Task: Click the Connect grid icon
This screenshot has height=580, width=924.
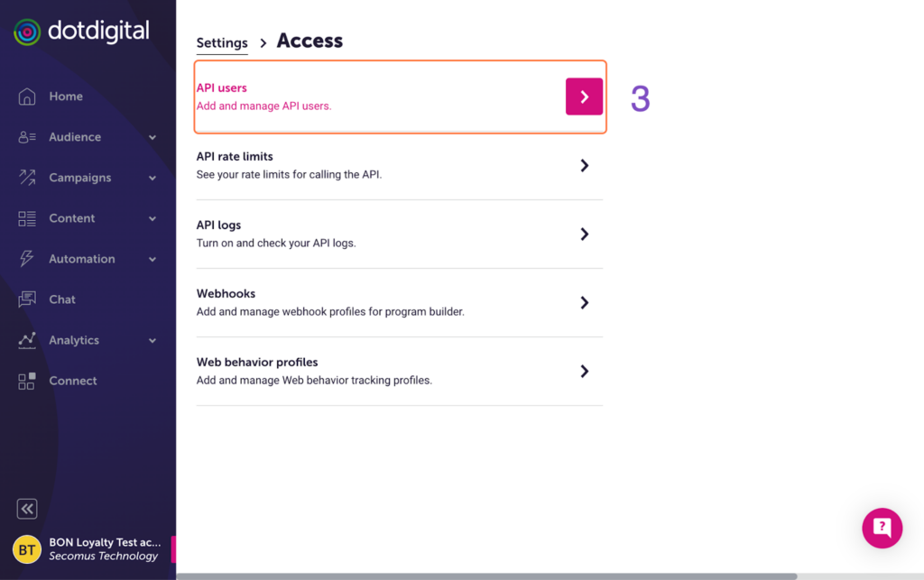Action: pos(27,381)
